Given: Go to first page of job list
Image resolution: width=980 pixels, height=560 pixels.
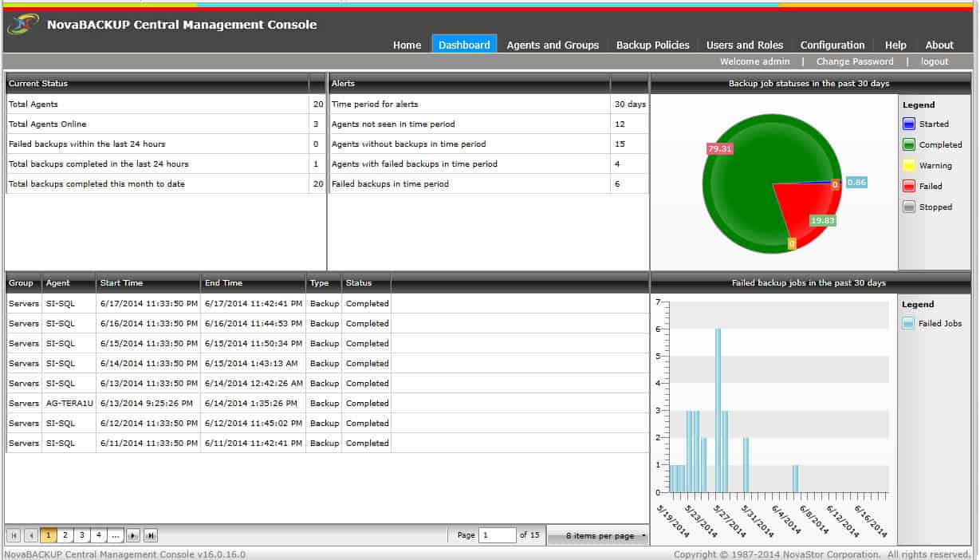Looking at the screenshot, I should coord(14,535).
